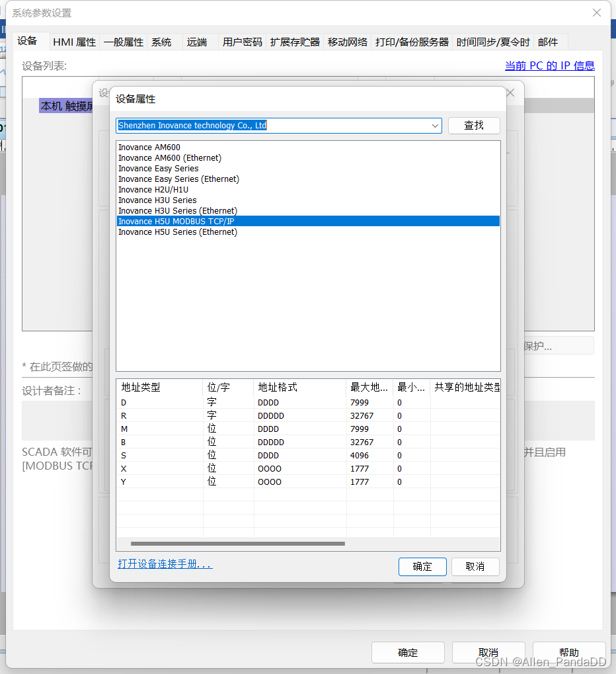Screen dimensions: 616x674
Task: Close the 系统参数设置 window
Action: [597, 13]
